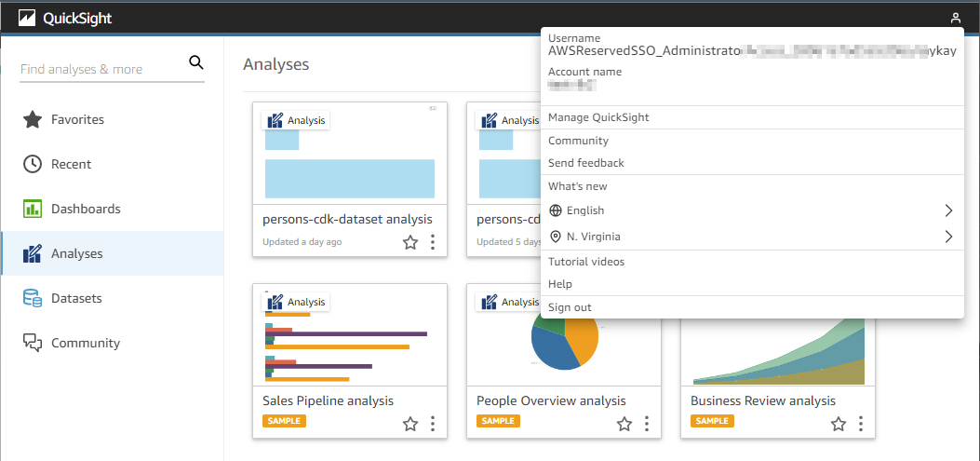
Task: Click the search magnifier icon
Action: click(x=196, y=61)
